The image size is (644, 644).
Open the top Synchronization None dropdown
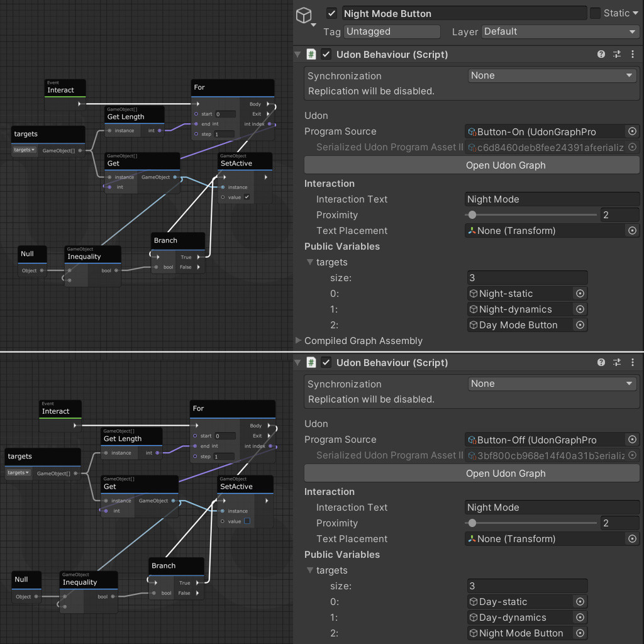(x=552, y=75)
